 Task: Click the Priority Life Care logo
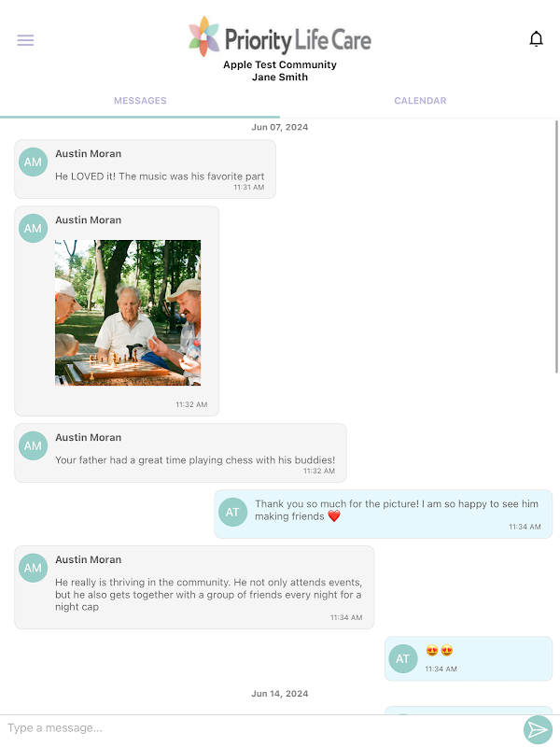click(280, 37)
